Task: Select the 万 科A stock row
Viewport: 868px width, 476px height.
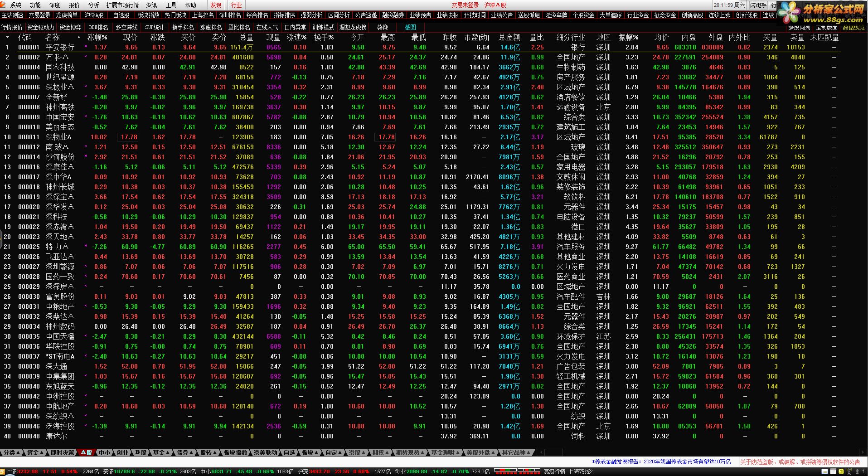Action: point(420,57)
